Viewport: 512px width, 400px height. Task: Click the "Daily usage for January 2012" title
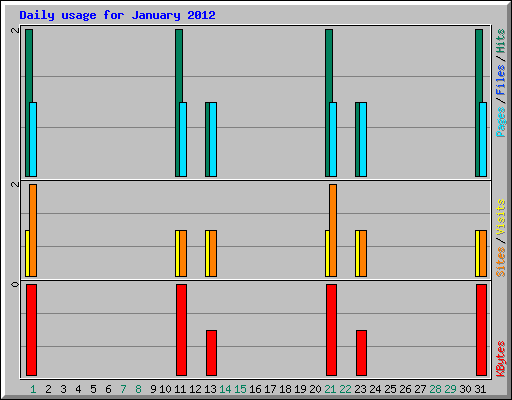pos(117,15)
